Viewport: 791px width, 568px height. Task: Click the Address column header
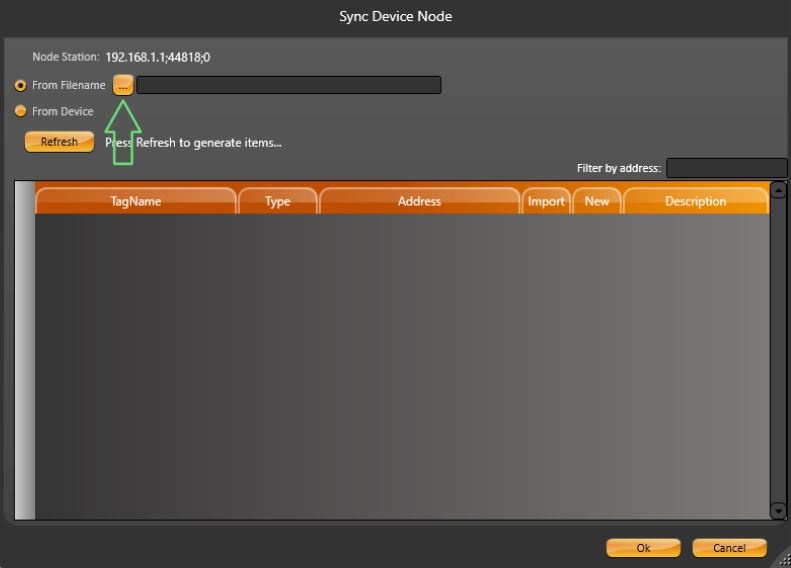click(419, 201)
